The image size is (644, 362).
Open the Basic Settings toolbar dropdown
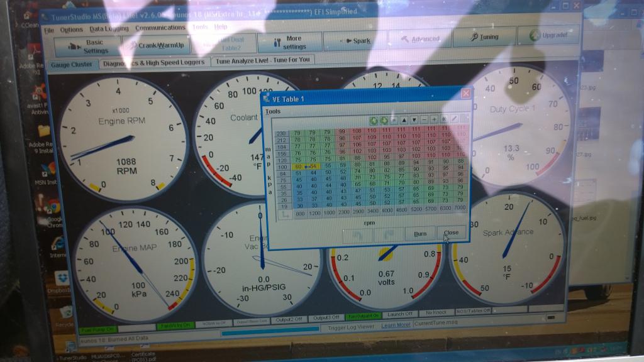click(x=87, y=47)
